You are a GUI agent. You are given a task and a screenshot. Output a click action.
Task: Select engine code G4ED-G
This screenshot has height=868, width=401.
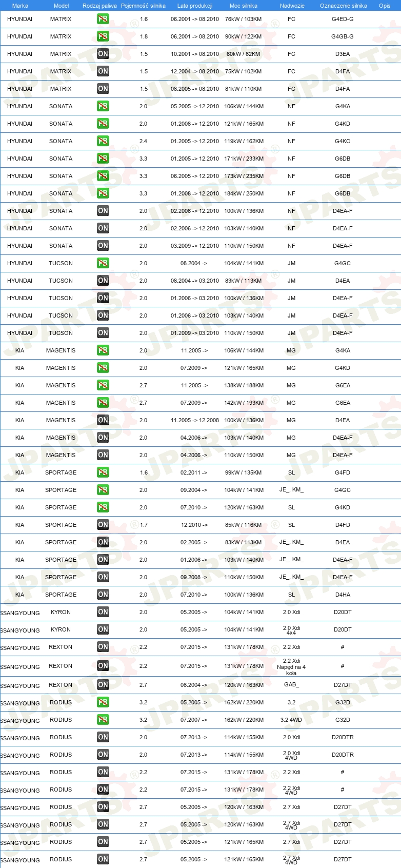(343, 19)
